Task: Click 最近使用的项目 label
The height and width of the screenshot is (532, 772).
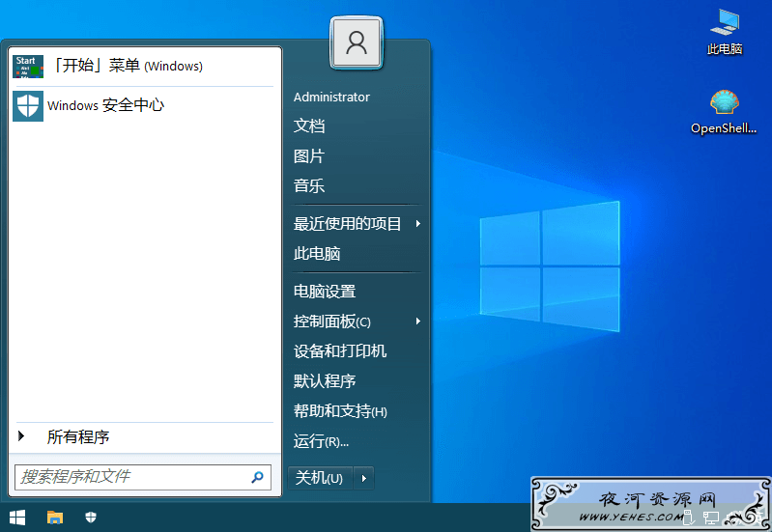Action: (x=347, y=223)
